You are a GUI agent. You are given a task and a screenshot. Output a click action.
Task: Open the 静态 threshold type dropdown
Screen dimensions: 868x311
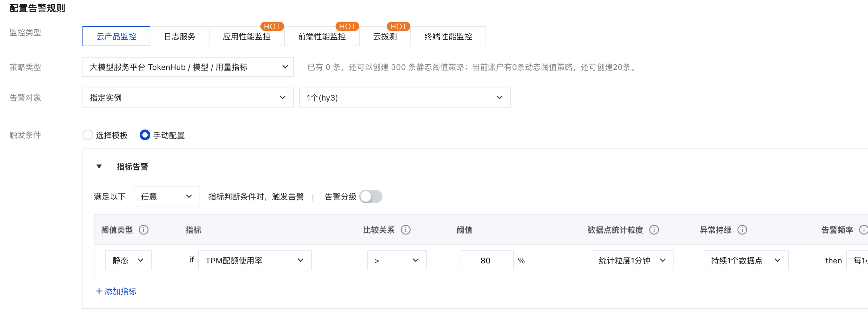(128, 260)
